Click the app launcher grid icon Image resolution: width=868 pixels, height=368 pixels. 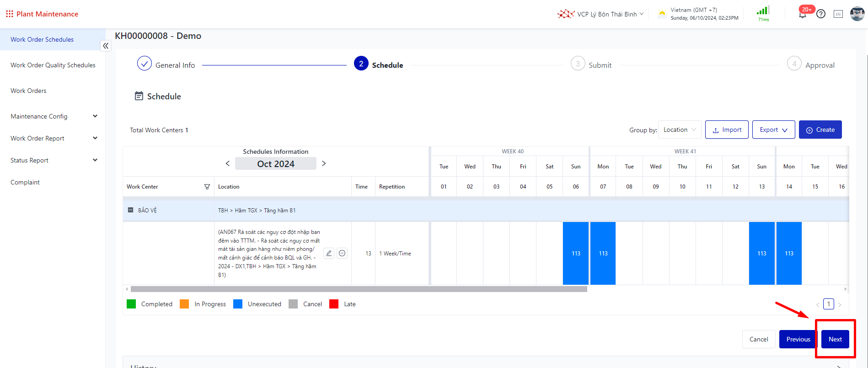[9, 14]
